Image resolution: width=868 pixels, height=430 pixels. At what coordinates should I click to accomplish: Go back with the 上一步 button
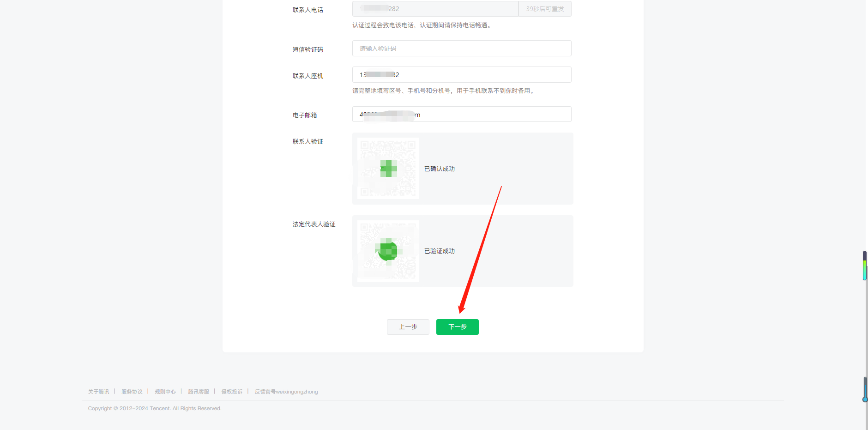point(408,327)
